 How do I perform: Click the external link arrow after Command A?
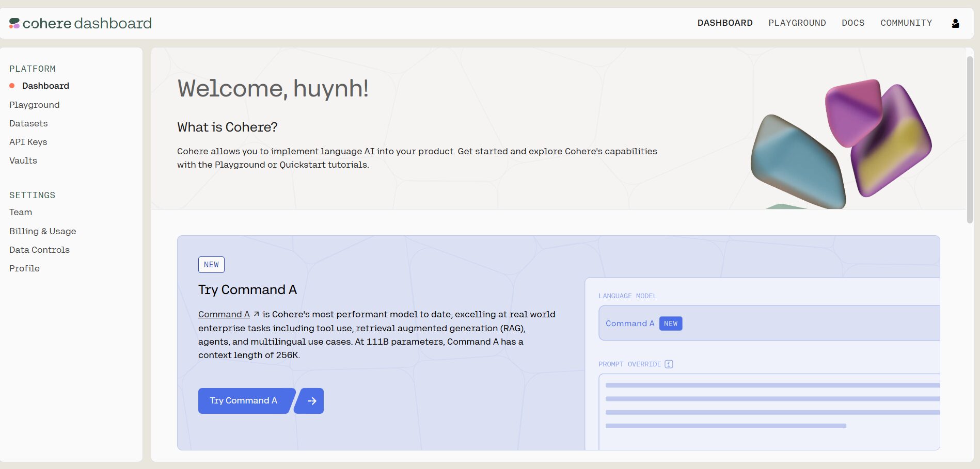[256, 314]
